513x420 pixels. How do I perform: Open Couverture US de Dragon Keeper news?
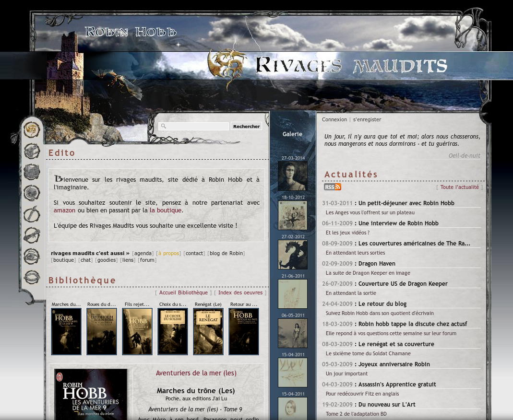(x=403, y=284)
